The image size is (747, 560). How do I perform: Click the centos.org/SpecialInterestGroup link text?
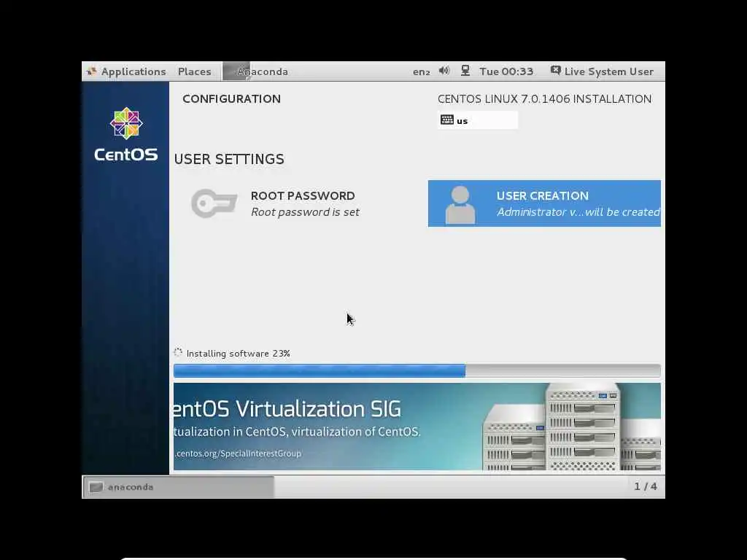239,454
